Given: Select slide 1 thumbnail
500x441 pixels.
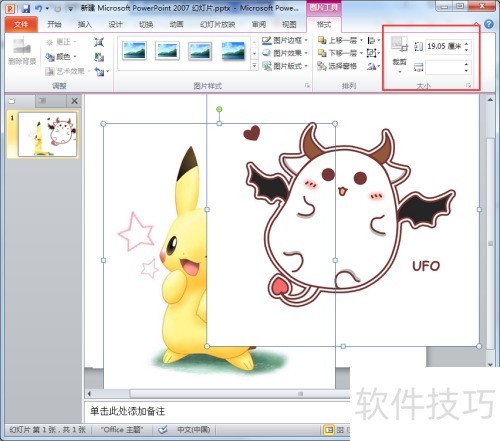Looking at the screenshot, I should (x=47, y=134).
